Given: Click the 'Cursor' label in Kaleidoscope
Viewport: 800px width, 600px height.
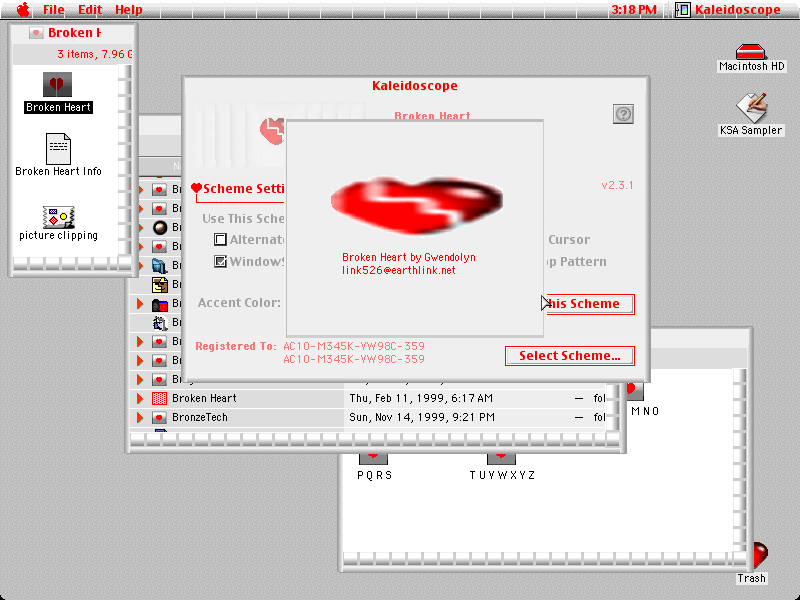Looking at the screenshot, I should tap(569, 240).
